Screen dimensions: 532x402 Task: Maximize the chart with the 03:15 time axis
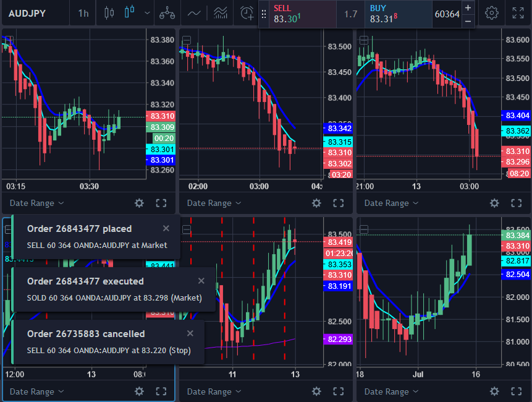(x=161, y=203)
